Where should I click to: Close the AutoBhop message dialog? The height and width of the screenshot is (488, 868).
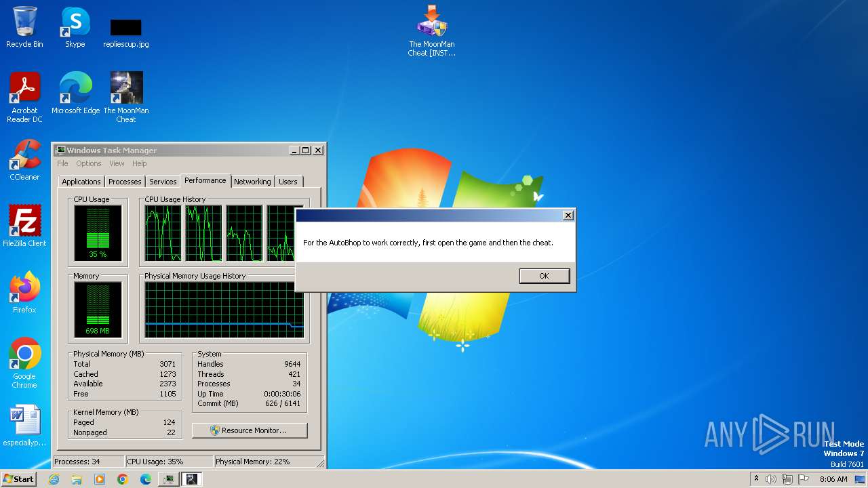pyautogui.click(x=568, y=216)
